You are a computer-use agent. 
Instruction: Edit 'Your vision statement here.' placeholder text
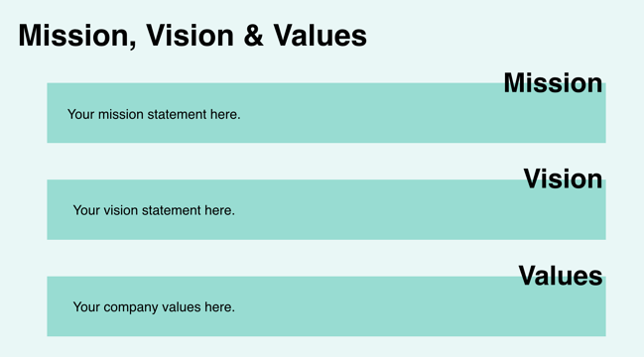(154, 210)
